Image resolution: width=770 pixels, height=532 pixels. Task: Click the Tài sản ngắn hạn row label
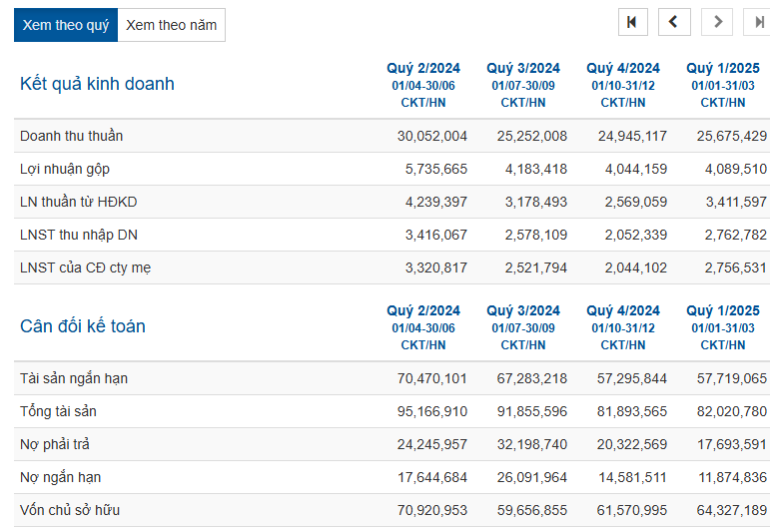74,378
